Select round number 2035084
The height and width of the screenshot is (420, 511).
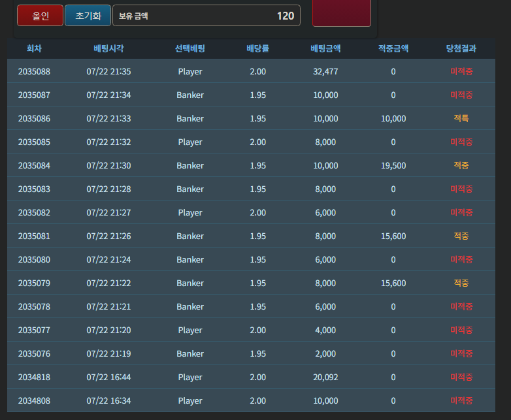34,165
